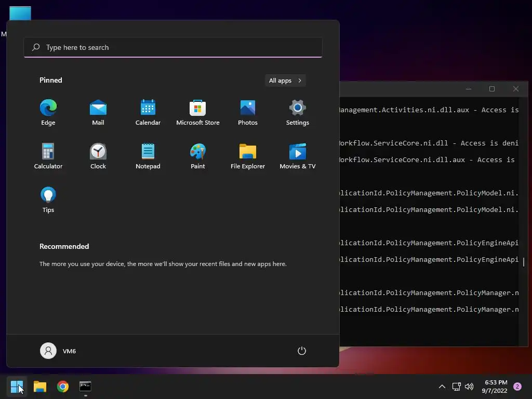Screen dimensions: 532x399
Task: Click the power button in Start menu
Action: click(302, 351)
